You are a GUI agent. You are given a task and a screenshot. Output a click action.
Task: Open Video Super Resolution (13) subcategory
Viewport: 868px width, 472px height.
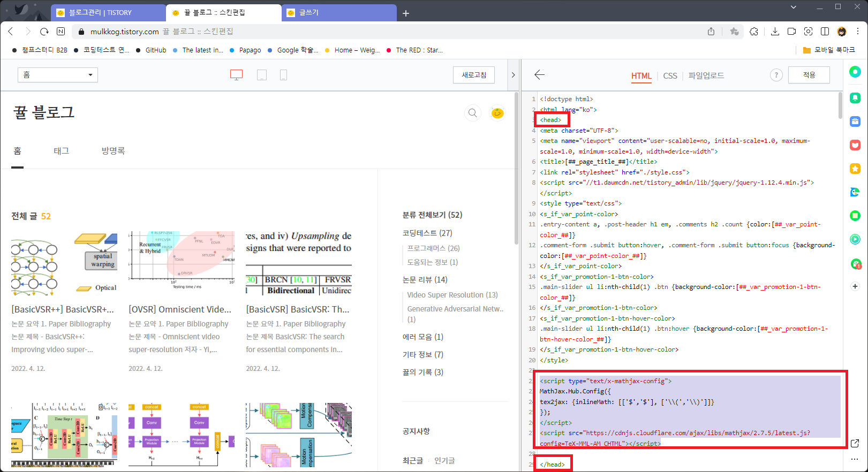(452, 295)
